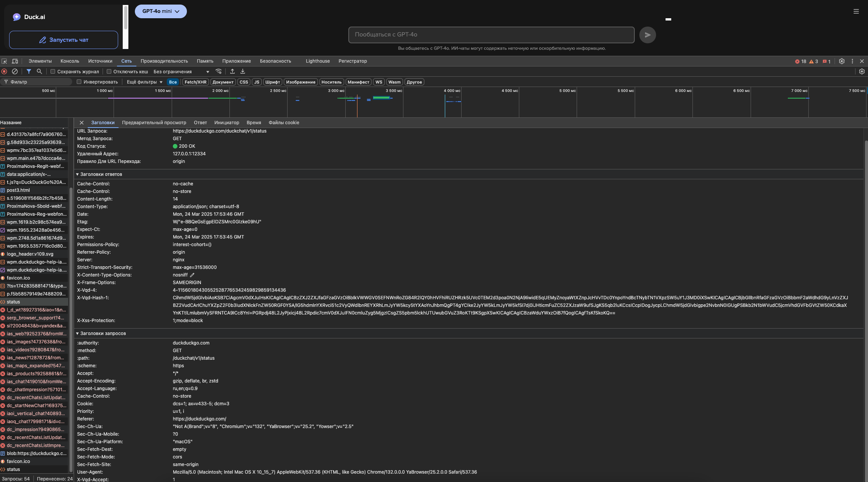View the Ответ tab of the request

tap(200, 123)
